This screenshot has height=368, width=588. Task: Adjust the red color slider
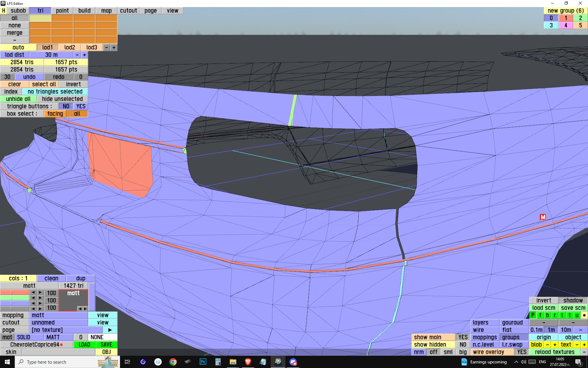tap(15, 293)
